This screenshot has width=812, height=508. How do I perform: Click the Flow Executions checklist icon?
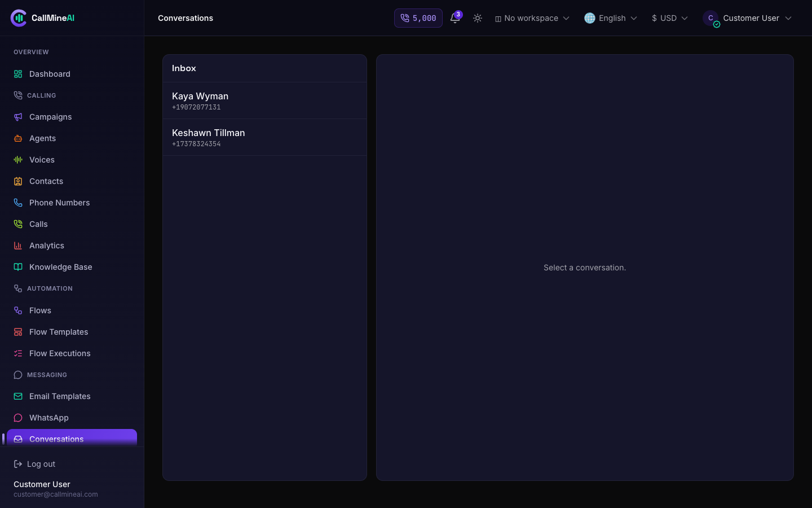click(18, 353)
